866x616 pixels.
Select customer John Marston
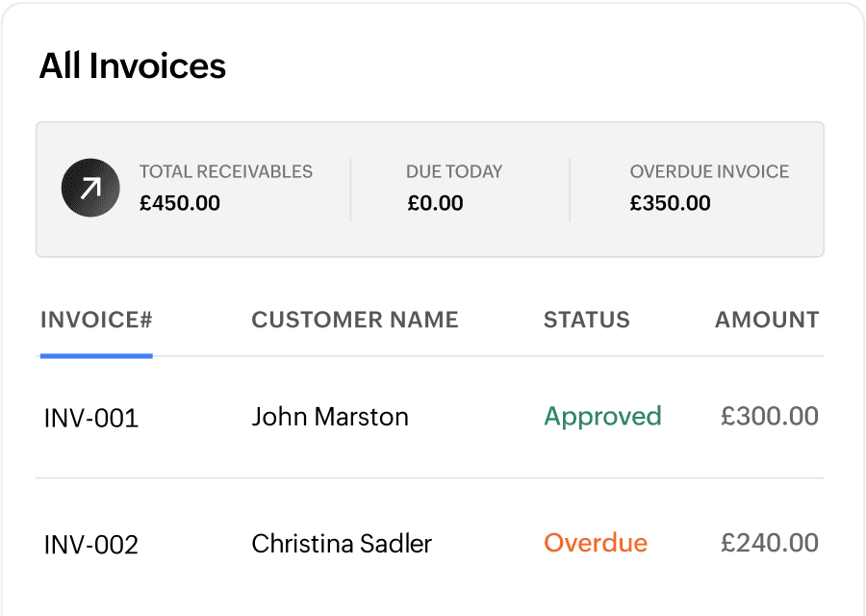click(330, 417)
